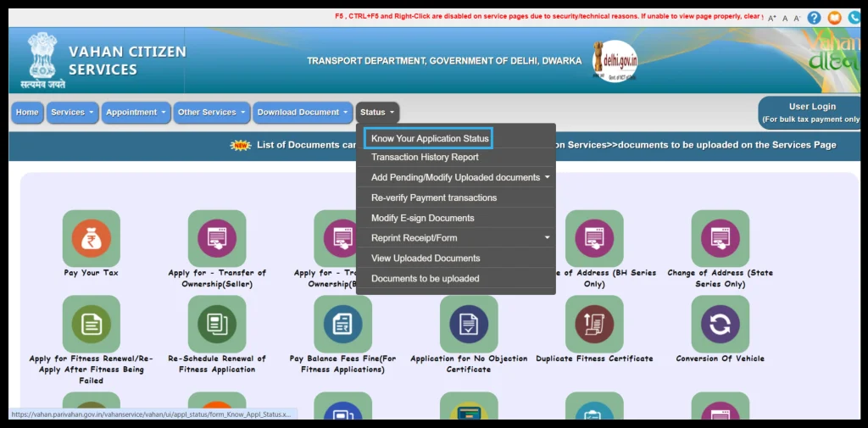Open the Change of Address (State Series Only) icon
This screenshot has width=868, height=428.
(721, 239)
